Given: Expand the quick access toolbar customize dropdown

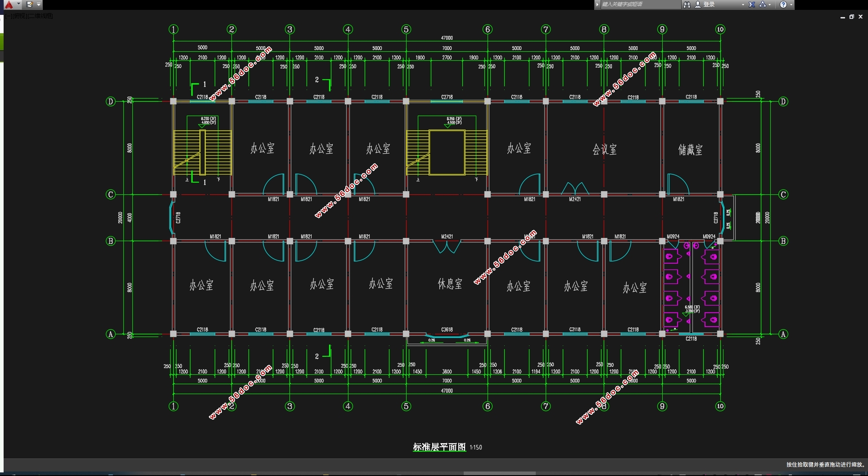Looking at the screenshot, I should [x=39, y=4].
